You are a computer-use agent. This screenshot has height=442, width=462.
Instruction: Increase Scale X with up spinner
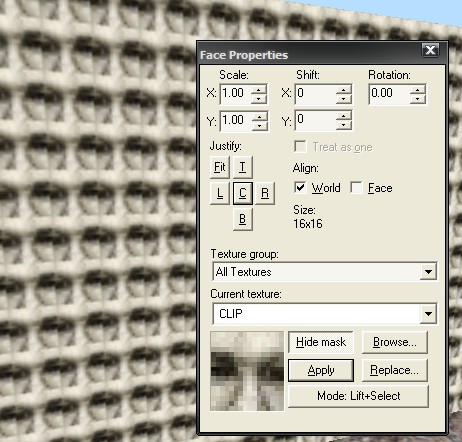click(258, 89)
